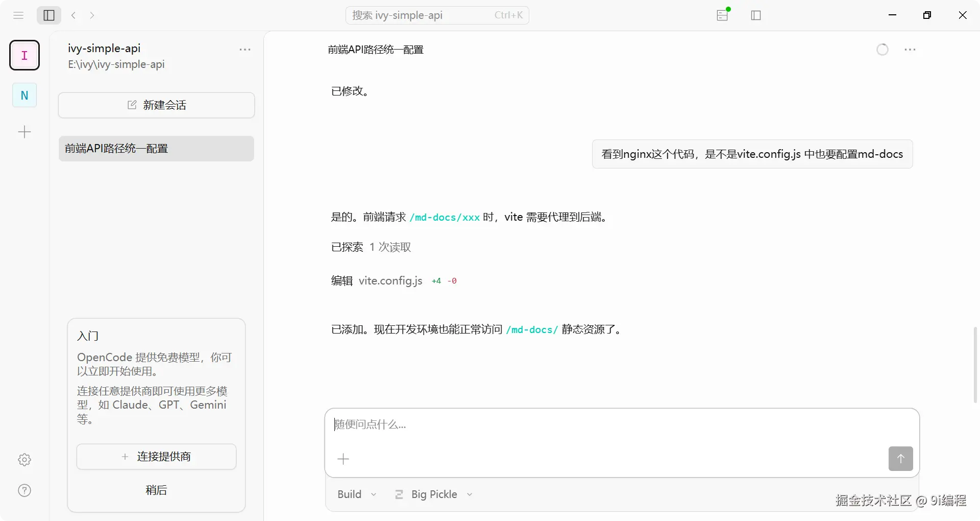Add a new project with plus icon
The height and width of the screenshot is (521, 980).
(x=24, y=132)
